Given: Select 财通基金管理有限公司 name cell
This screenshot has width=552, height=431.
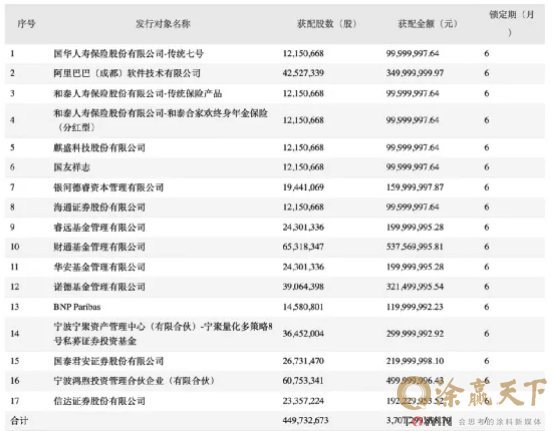Looking at the screenshot, I should coord(99,247).
